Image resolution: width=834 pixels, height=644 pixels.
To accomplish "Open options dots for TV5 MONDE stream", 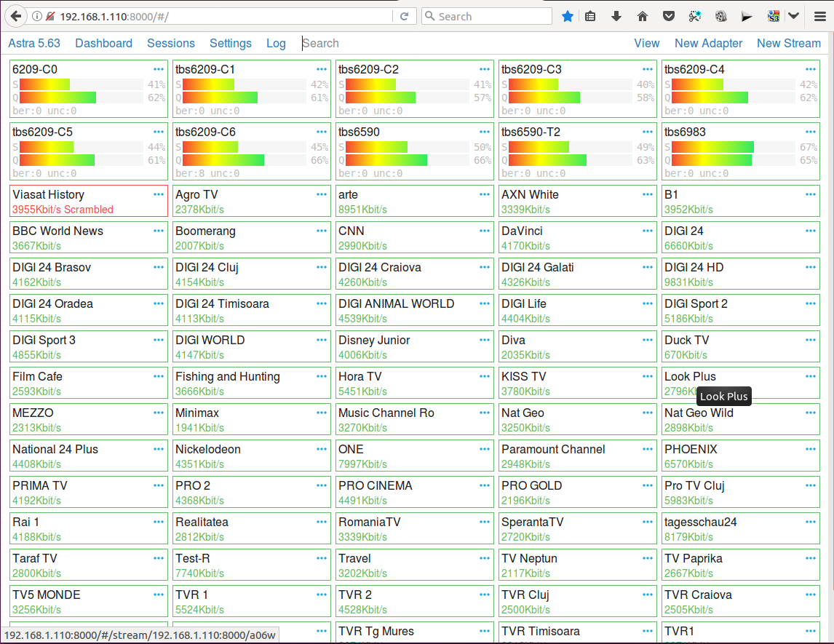I will 159,595.
